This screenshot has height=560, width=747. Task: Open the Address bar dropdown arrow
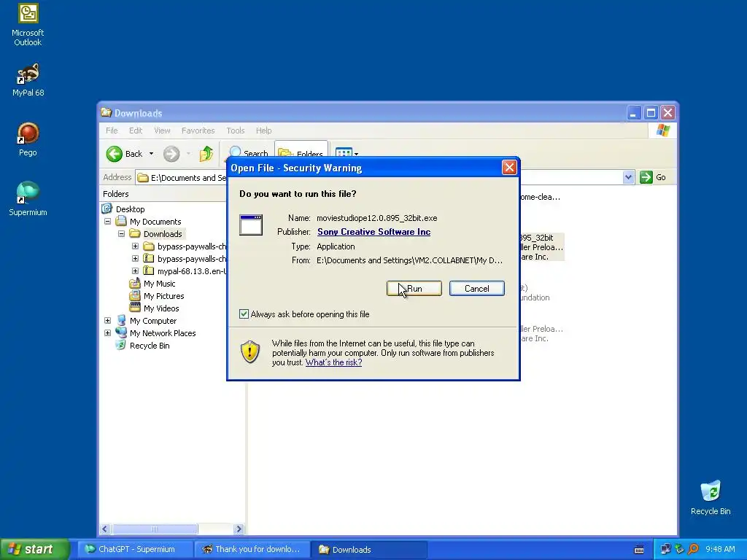click(628, 177)
